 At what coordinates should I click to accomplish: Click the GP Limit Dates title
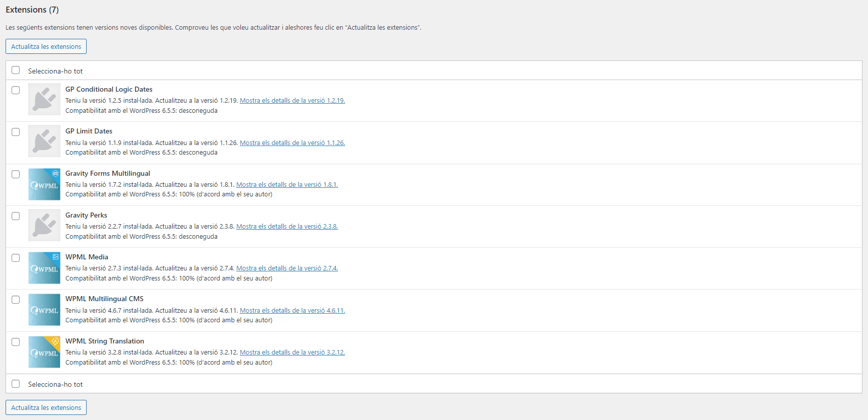coord(89,131)
